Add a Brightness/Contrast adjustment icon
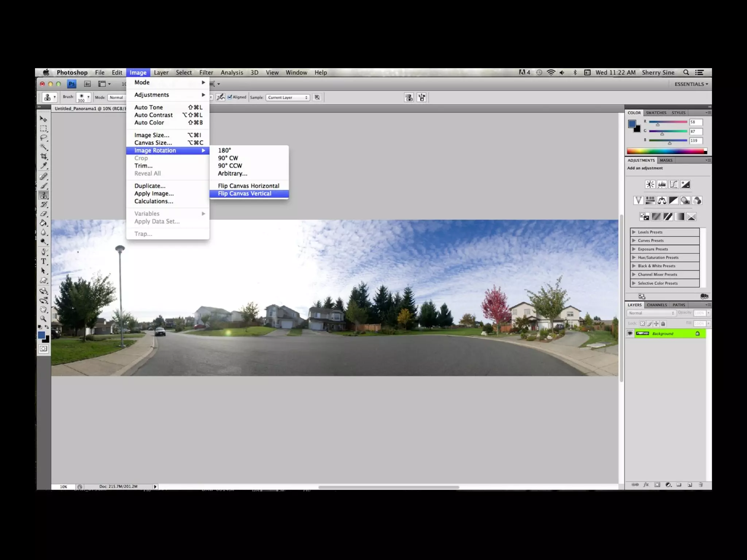The image size is (747, 560). pyautogui.click(x=650, y=184)
